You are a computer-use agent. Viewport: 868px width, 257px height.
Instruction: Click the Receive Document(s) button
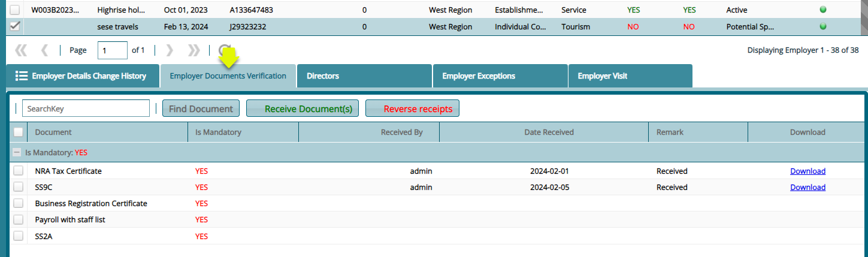pyautogui.click(x=303, y=108)
